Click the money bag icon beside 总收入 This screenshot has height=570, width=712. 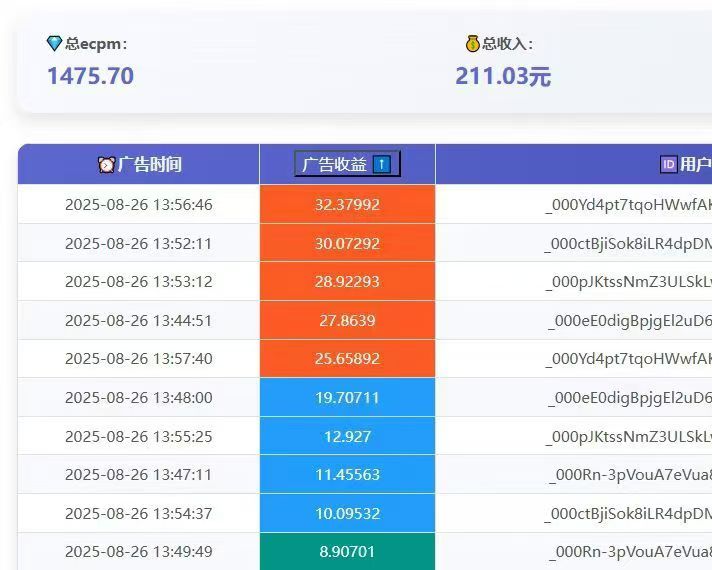(473, 44)
